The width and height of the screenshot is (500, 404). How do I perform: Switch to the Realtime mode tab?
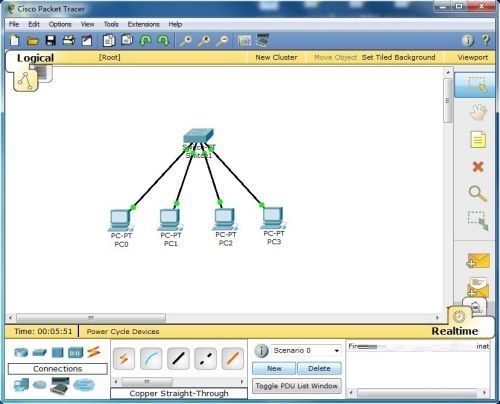[x=455, y=331]
